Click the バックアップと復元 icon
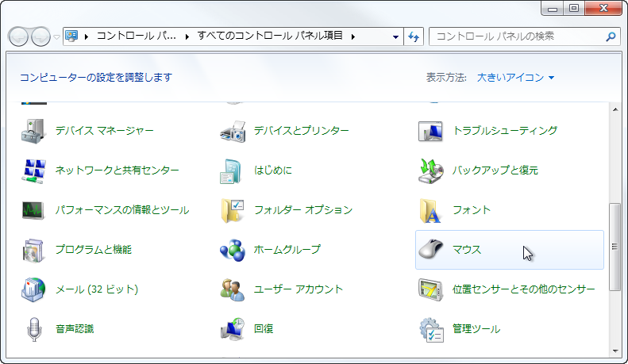The image size is (628, 364). coord(431,171)
